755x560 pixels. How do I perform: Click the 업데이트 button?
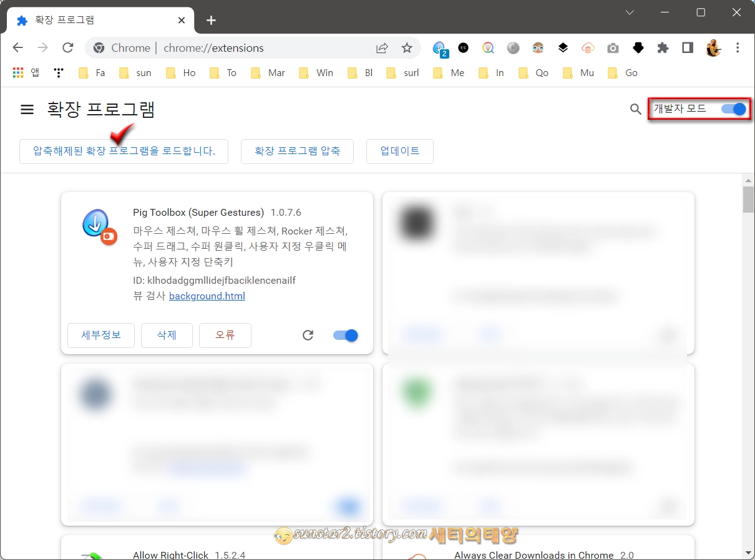(x=399, y=151)
